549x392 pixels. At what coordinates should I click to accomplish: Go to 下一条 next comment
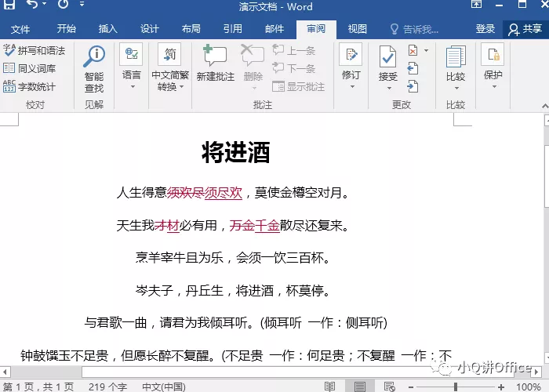pos(294,68)
